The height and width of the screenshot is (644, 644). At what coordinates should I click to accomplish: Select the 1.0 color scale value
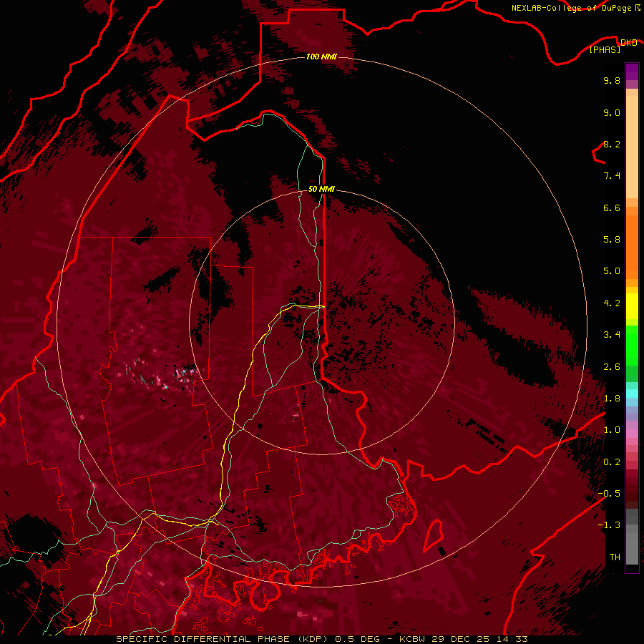pos(612,430)
